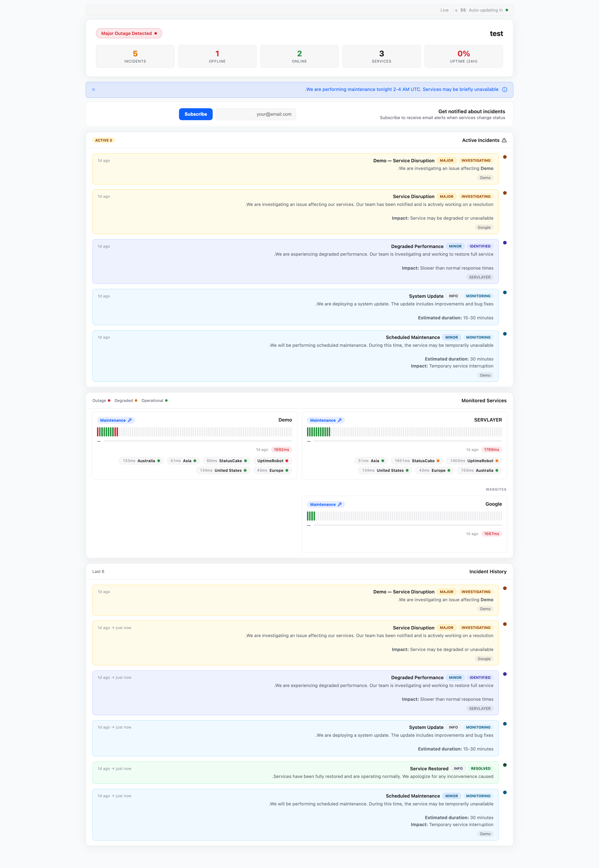This screenshot has height=868, width=599.
Task: Click the red dot in Major Outage badge
Action: tap(156, 33)
